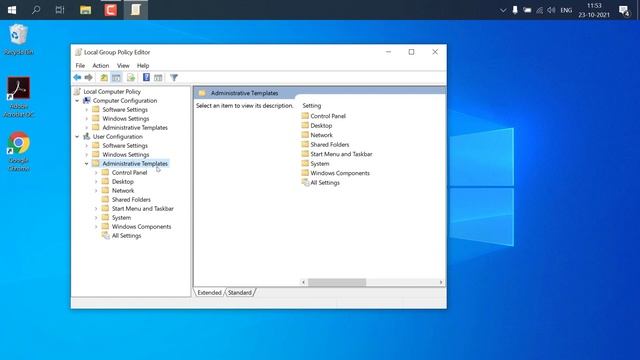This screenshot has width=640, height=360.
Task: Click the taskbar search magnifier
Action: pos(36,10)
